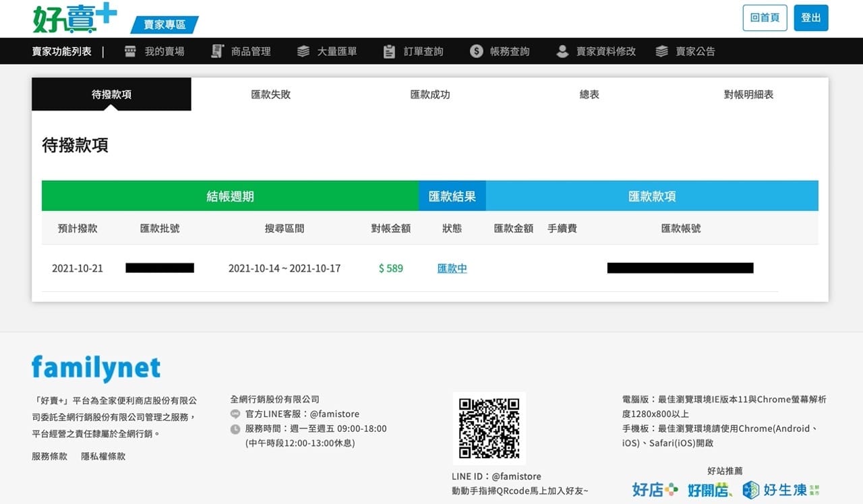This screenshot has width=863, height=504.
Task: Switch to the 匯款成功 tab
Action: pyautogui.click(x=430, y=94)
